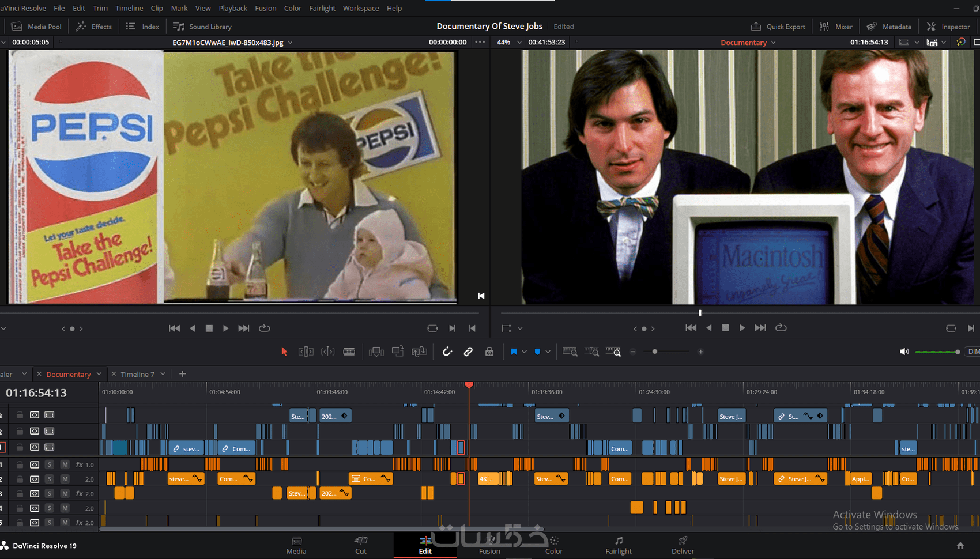This screenshot has width=980, height=559.
Task: Disable video track 3 filmstrip icon
Action: coord(50,415)
